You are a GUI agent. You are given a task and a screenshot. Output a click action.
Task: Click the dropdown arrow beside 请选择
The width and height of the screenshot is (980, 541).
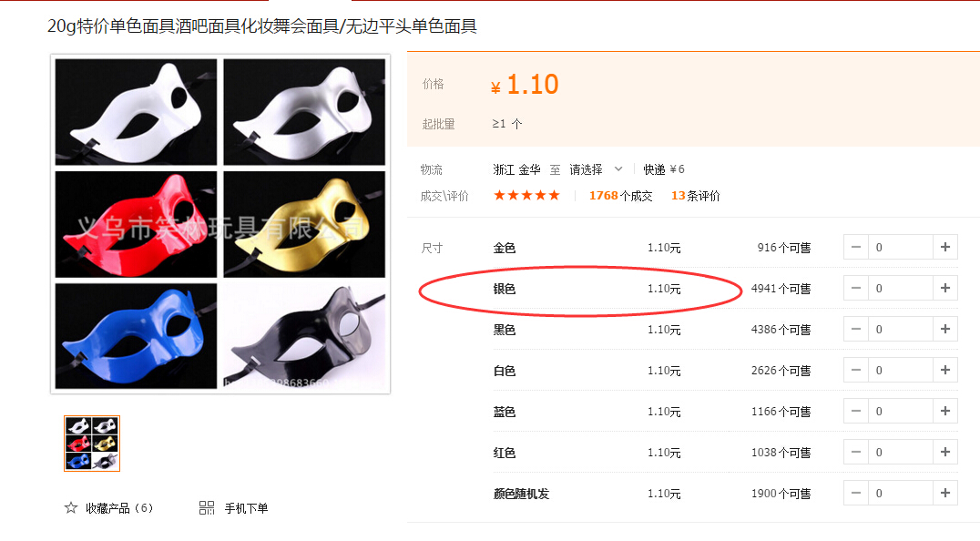click(x=618, y=169)
